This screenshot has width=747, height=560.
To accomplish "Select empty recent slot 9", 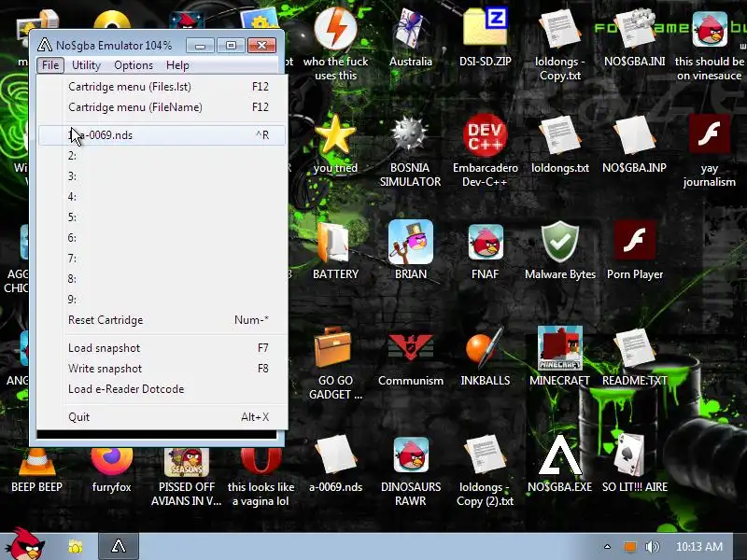I will [162, 300].
